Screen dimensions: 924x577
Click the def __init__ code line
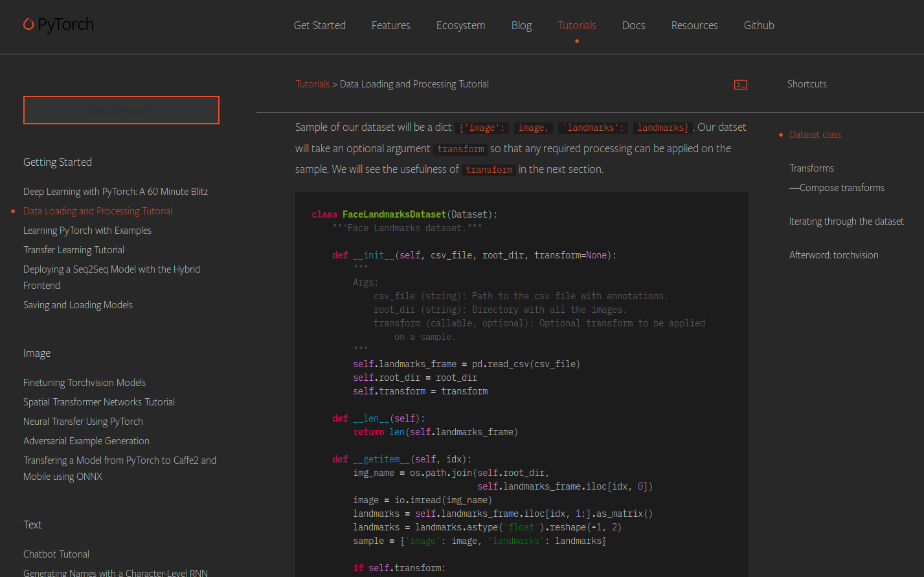click(x=475, y=255)
